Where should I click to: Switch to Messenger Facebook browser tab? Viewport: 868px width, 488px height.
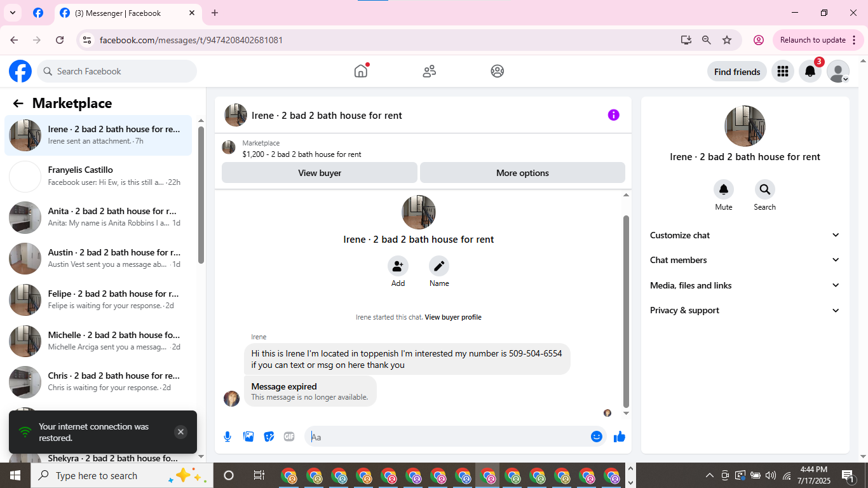128,13
